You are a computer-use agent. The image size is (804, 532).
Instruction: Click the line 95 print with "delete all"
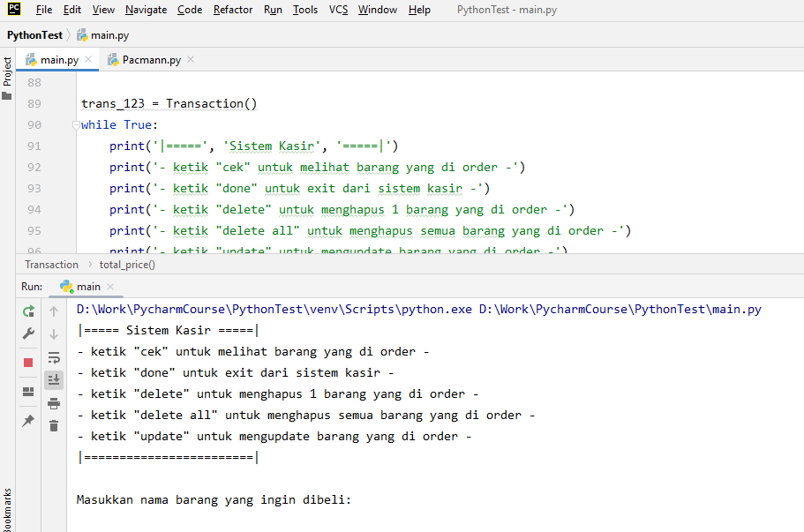click(370, 230)
